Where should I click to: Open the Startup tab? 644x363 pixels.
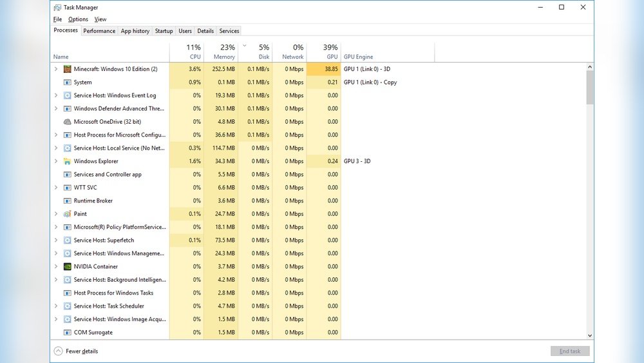164,31
